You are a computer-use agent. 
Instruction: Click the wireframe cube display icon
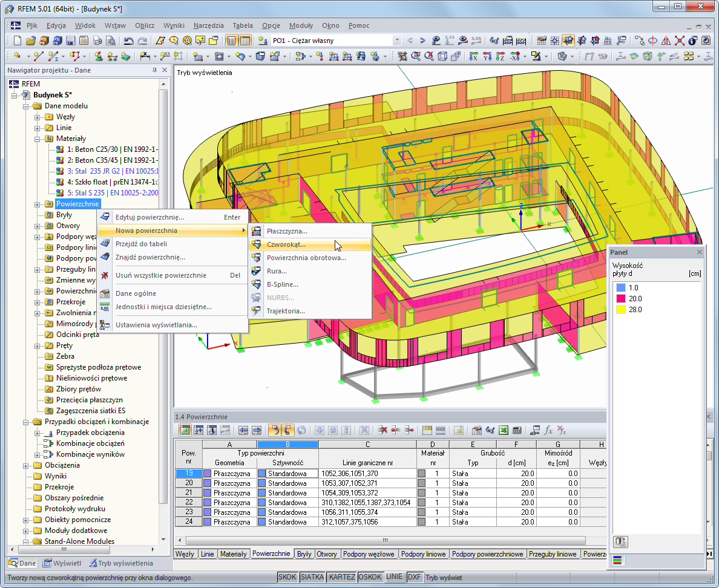(442, 56)
